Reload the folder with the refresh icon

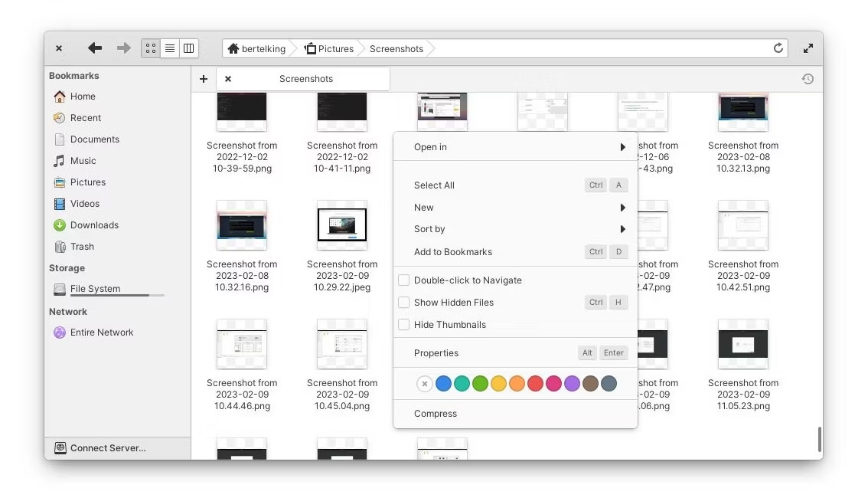point(778,48)
